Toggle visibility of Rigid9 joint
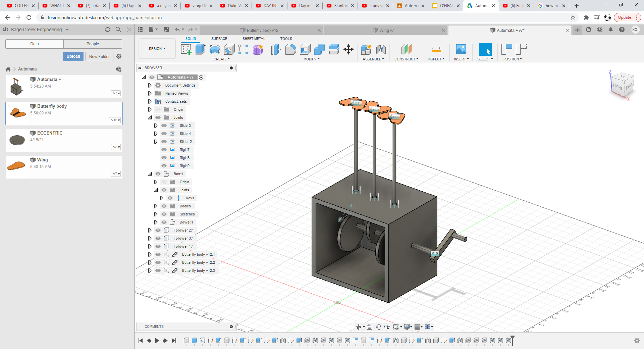644x349 pixels. [x=164, y=166]
